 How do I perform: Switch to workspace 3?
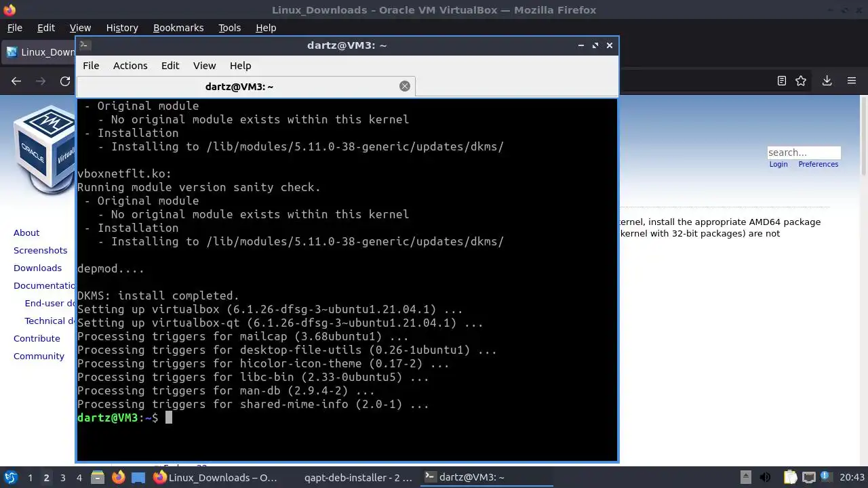click(x=62, y=478)
